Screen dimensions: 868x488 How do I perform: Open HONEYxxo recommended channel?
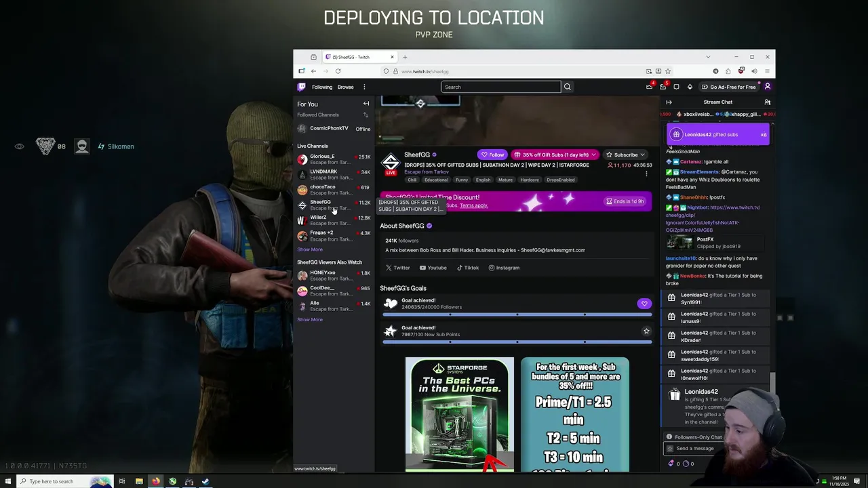coord(334,276)
